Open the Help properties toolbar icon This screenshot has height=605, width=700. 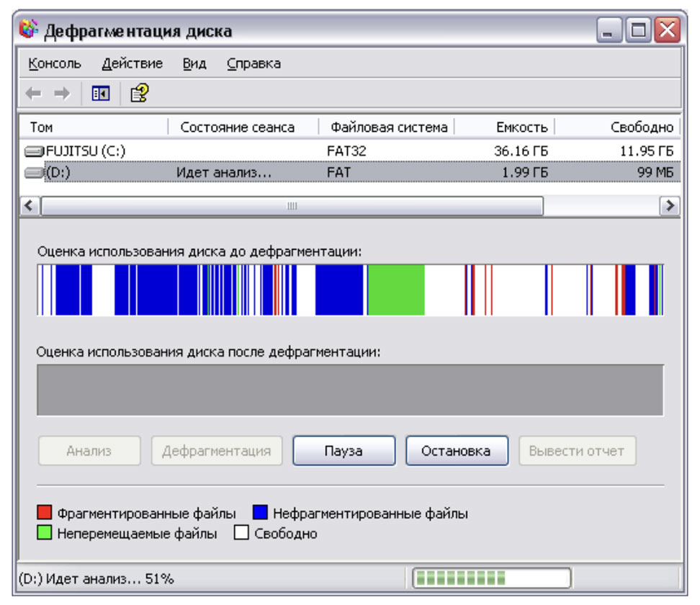139,94
